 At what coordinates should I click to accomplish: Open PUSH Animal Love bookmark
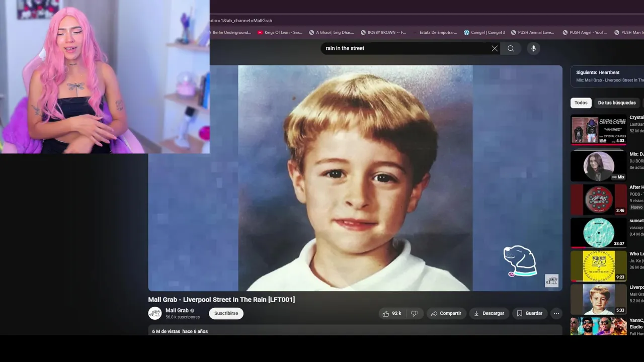point(532,32)
